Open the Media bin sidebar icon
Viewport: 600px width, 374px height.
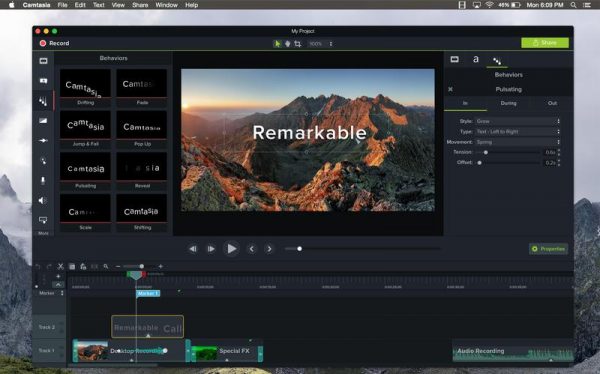[43, 61]
